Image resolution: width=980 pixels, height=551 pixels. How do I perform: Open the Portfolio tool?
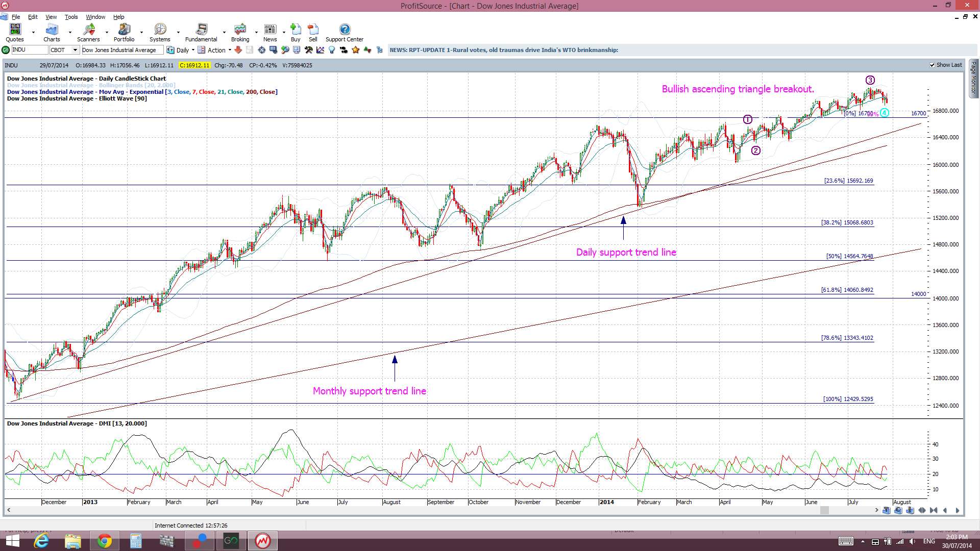124,33
